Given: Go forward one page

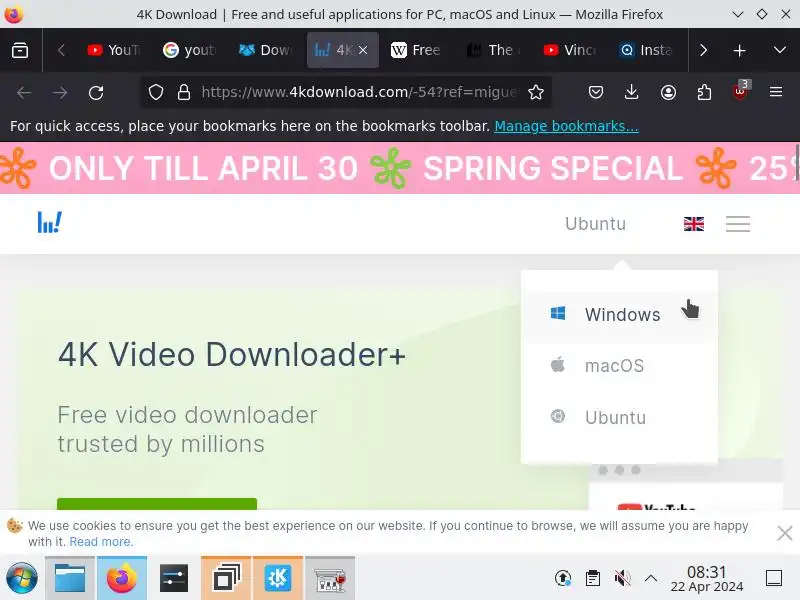Looking at the screenshot, I should pos(60,92).
